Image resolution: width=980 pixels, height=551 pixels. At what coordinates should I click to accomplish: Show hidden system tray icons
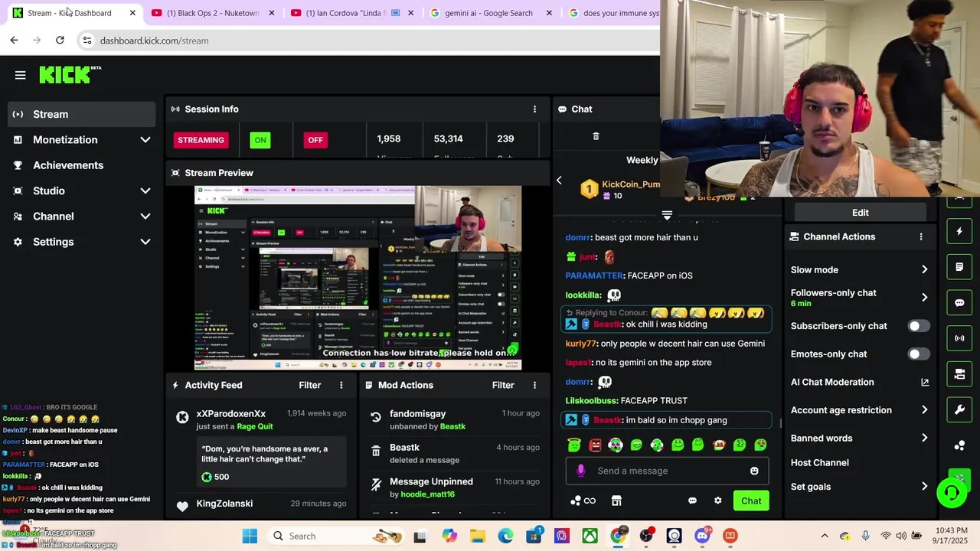(x=825, y=536)
